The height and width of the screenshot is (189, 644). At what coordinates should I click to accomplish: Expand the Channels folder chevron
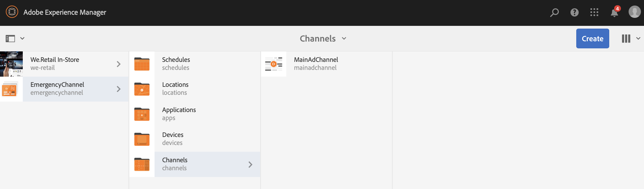[250, 164]
